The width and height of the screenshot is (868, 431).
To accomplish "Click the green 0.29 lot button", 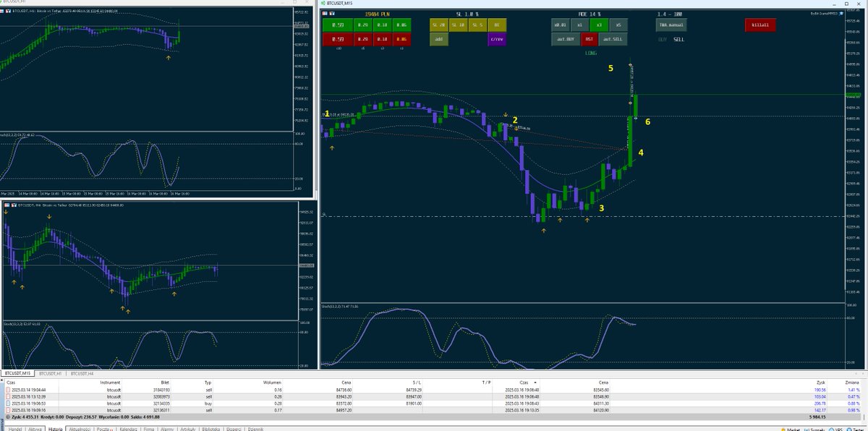I will (x=364, y=24).
